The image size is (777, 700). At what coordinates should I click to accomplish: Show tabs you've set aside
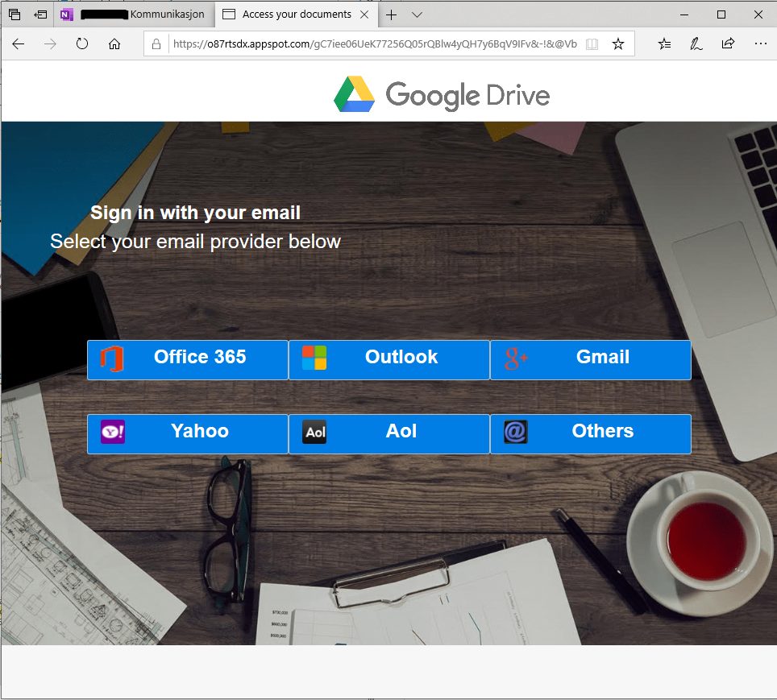(15, 14)
